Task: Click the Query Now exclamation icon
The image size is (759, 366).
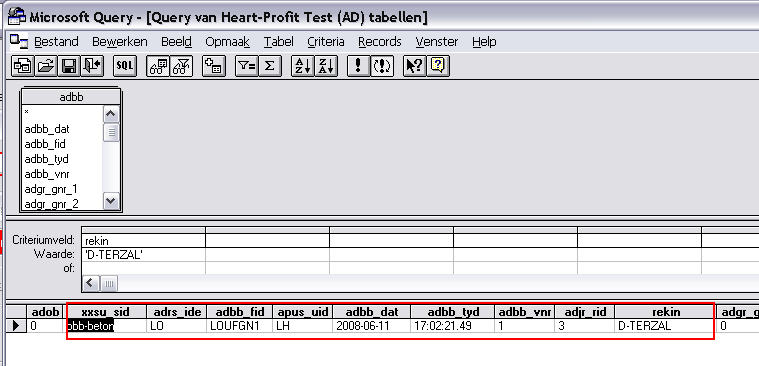Action: (359, 66)
